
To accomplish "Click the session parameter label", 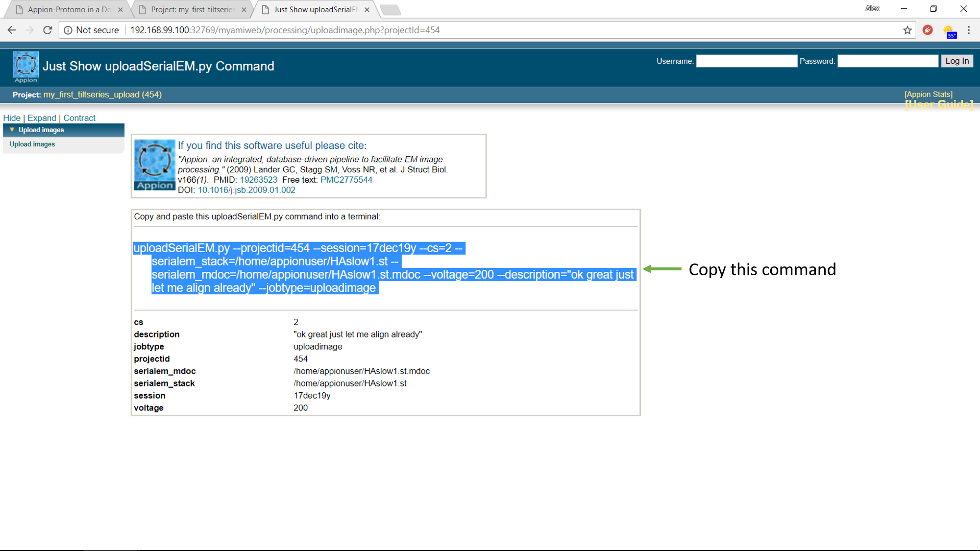I will coord(149,396).
